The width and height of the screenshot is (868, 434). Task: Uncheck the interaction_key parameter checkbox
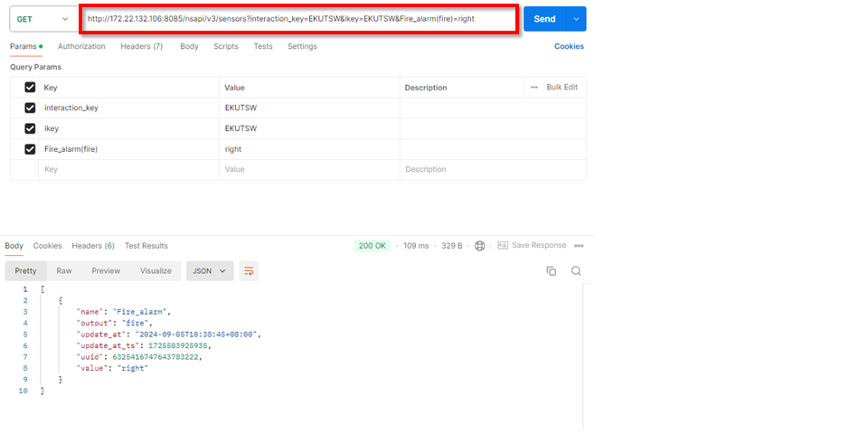(30, 108)
